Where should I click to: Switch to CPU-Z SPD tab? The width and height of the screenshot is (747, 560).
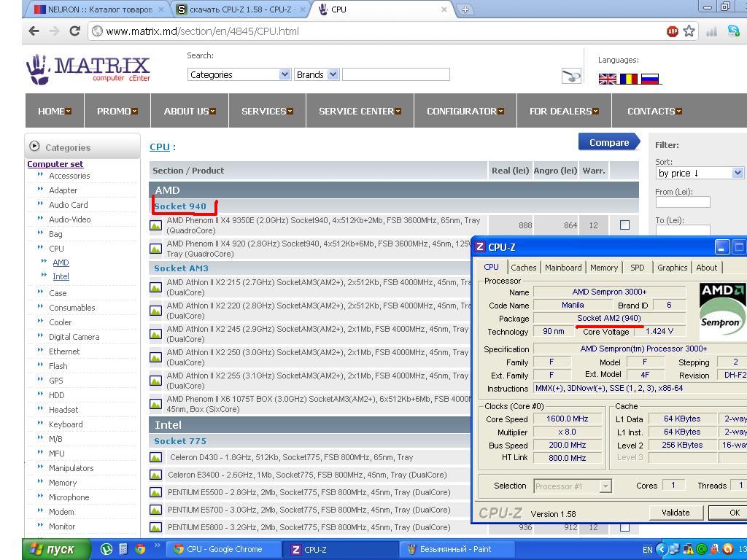638,268
